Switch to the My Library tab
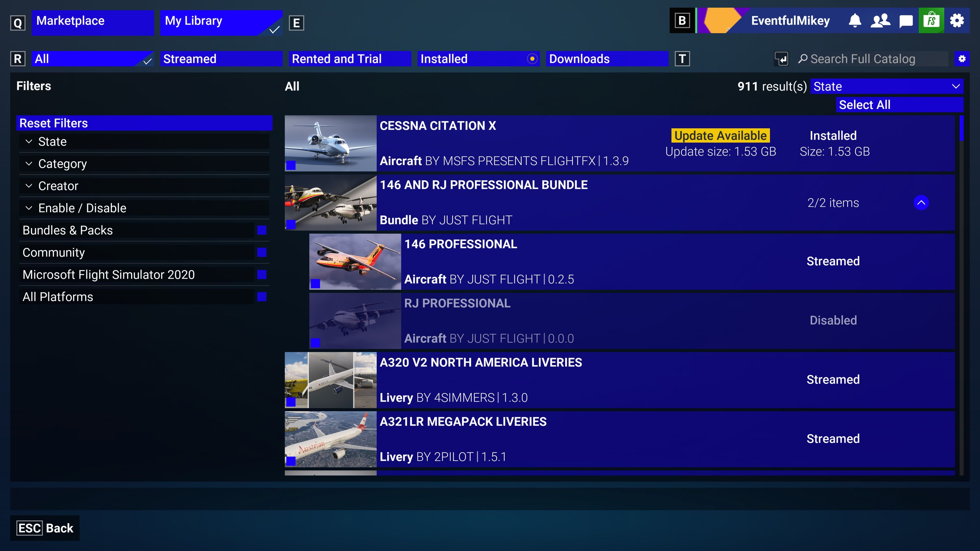 [221, 23]
